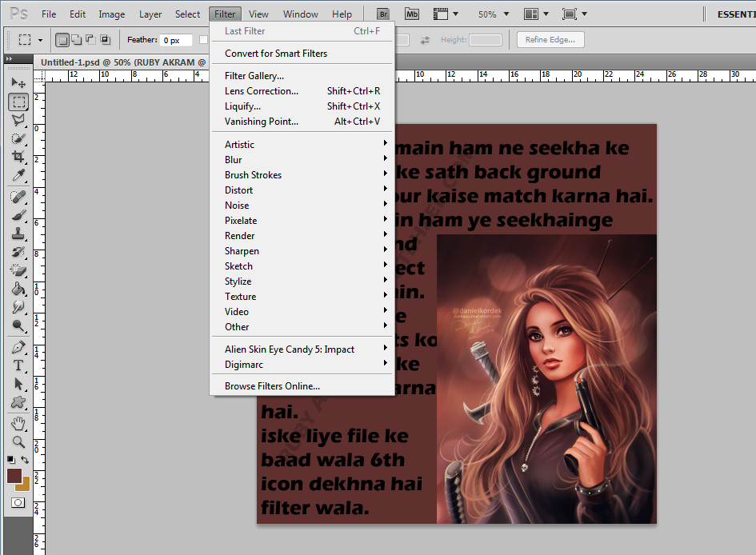This screenshot has height=555, width=756.
Task: Select the Horizontal Type tool
Action: [x=18, y=365]
